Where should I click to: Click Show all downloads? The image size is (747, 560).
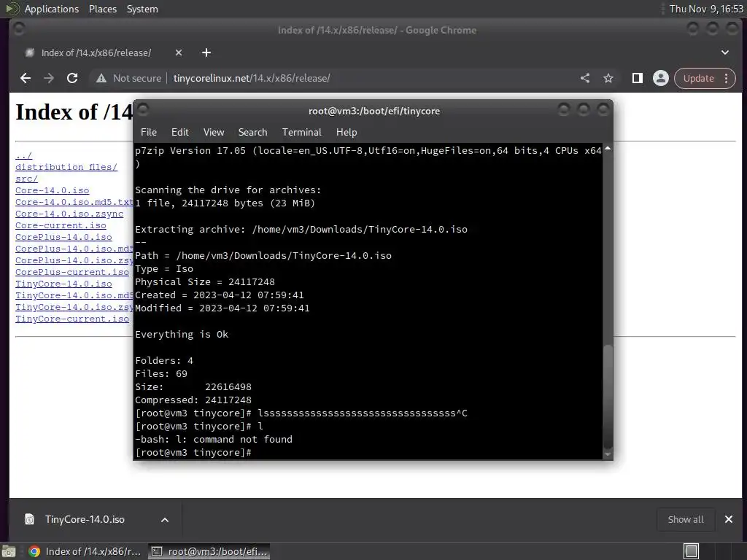[686, 519]
